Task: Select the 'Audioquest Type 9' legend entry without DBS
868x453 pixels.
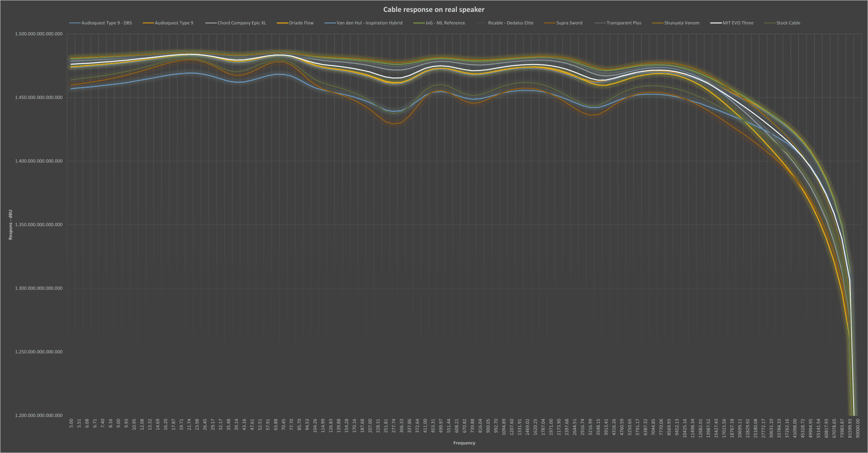Action: (x=168, y=23)
